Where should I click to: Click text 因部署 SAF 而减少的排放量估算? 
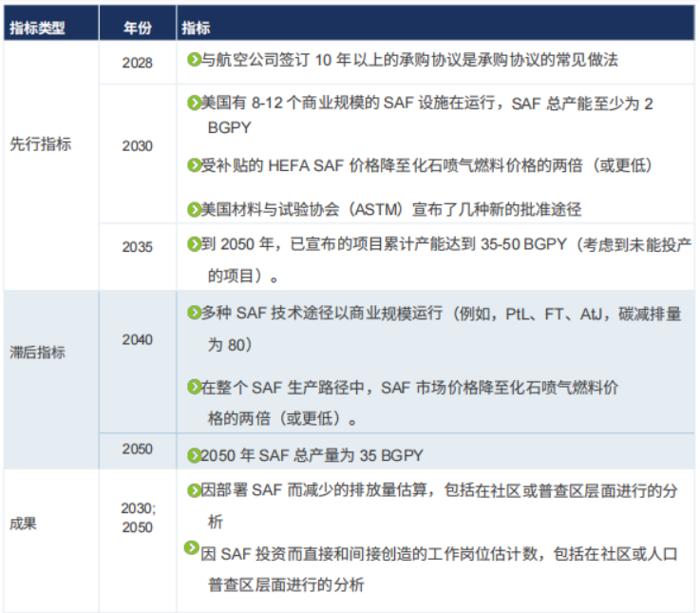pos(313,490)
